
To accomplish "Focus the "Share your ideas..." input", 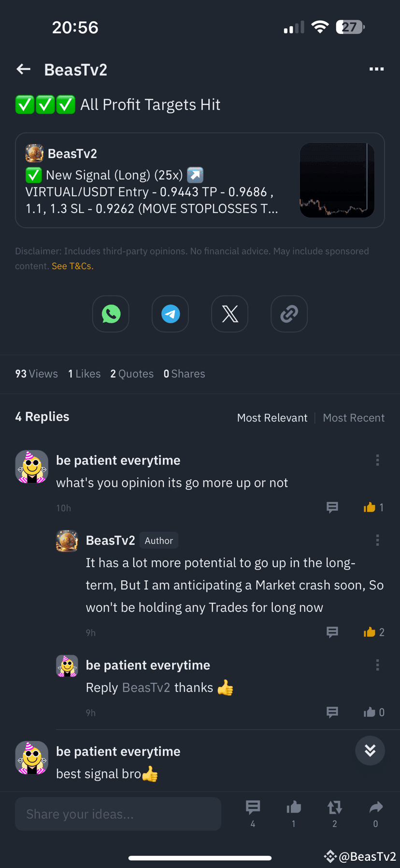I will (x=118, y=814).
